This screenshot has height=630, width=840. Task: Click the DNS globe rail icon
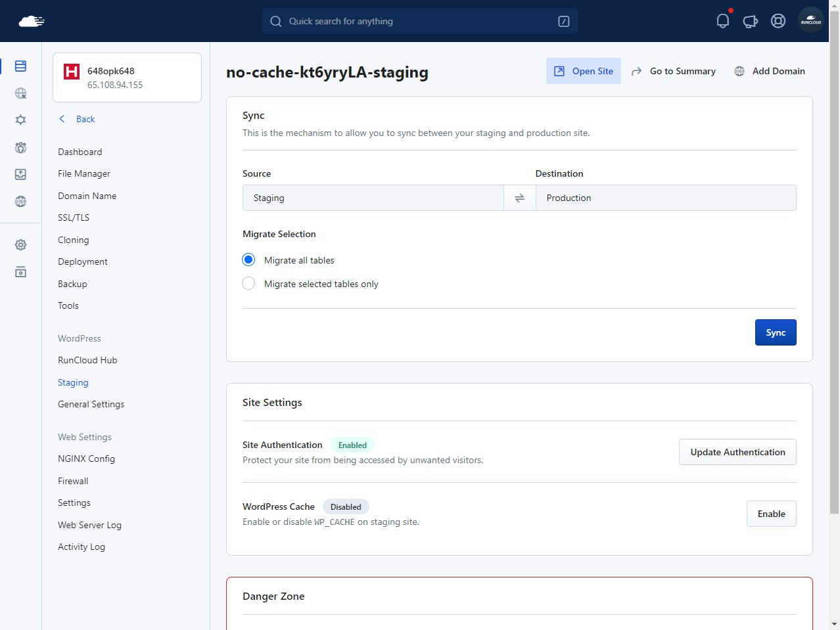click(x=20, y=201)
